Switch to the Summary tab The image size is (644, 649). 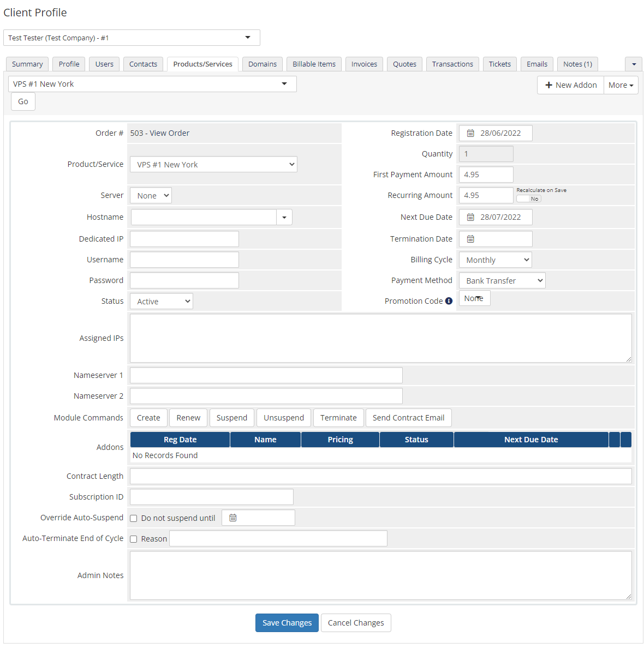tap(27, 64)
